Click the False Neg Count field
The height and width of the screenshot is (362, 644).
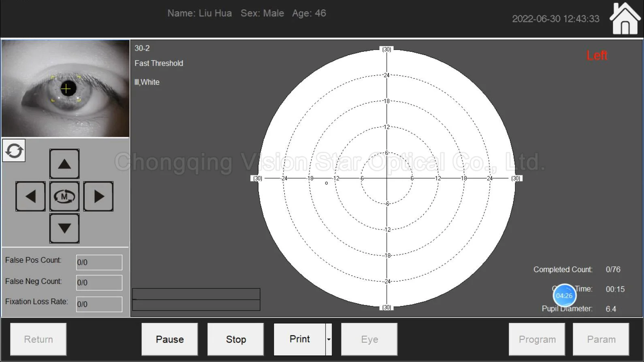click(x=99, y=283)
